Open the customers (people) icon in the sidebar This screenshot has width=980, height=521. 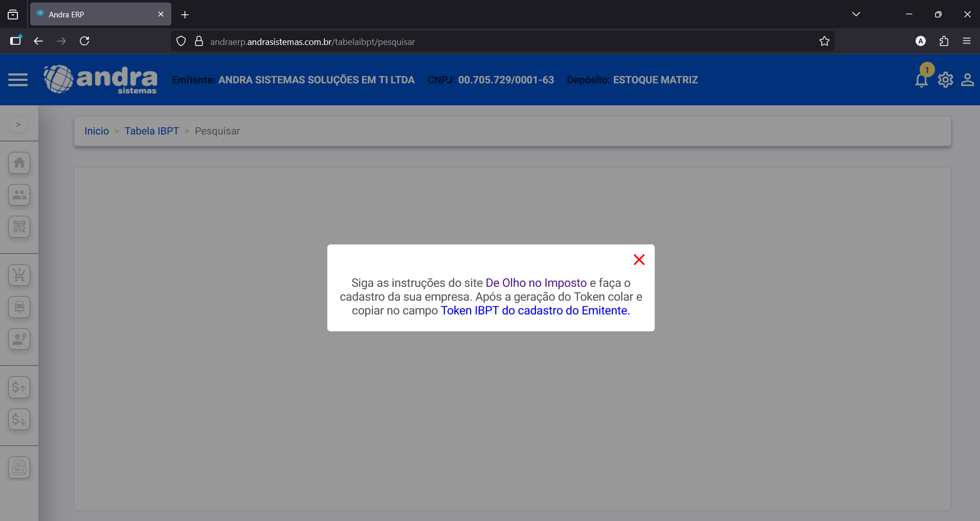(19, 195)
